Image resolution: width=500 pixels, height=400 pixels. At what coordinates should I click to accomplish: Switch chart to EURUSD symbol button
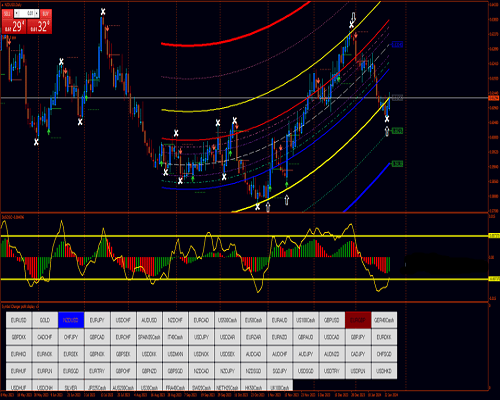[19, 320]
